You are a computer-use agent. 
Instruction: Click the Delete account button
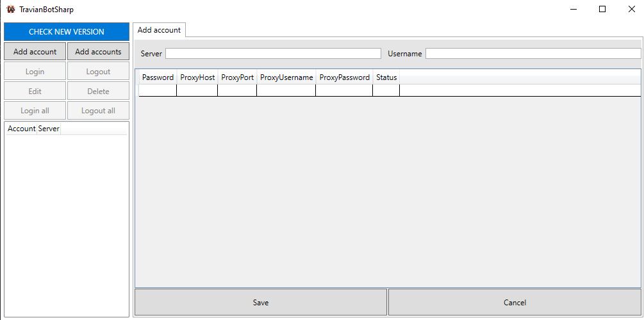click(x=98, y=91)
